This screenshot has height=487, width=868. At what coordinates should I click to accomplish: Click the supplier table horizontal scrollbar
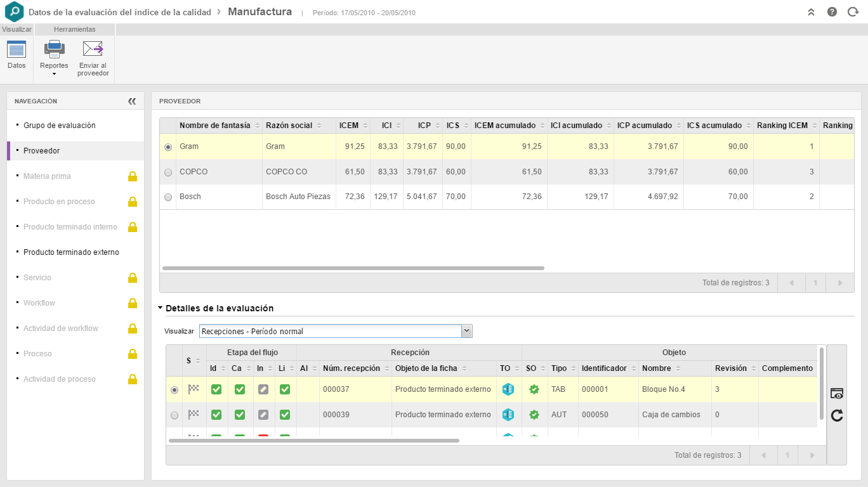click(x=353, y=268)
